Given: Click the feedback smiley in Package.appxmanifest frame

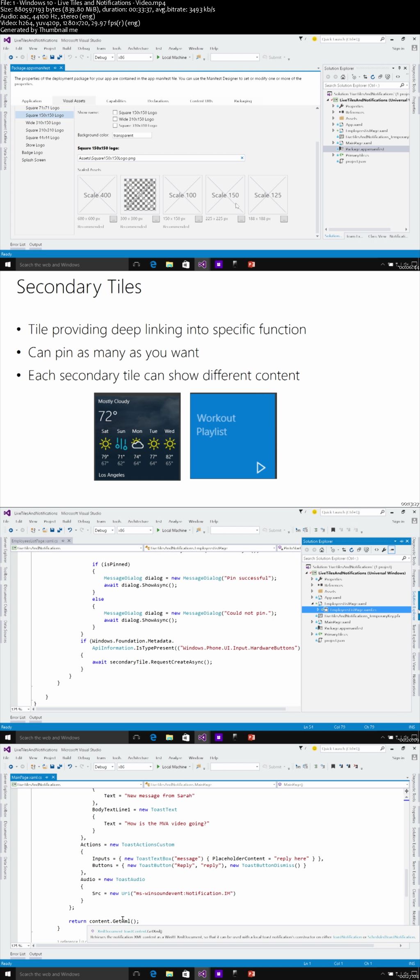Looking at the screenshot, I should 315,39.
